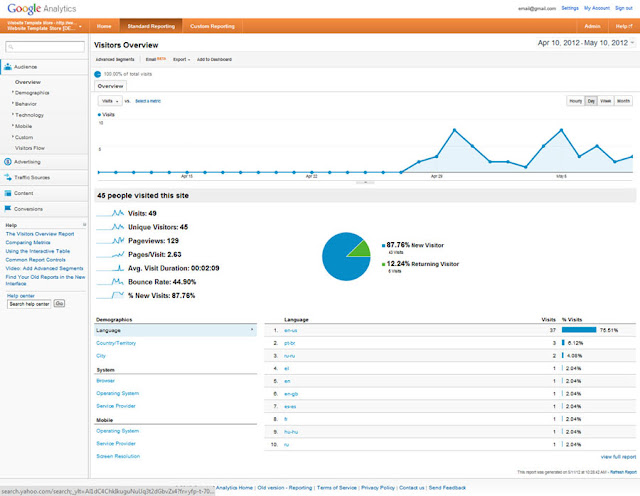This screenshot has height=496, width=640.
Task: Click Add to Dashboard button
Action: [x=214, y=60]
